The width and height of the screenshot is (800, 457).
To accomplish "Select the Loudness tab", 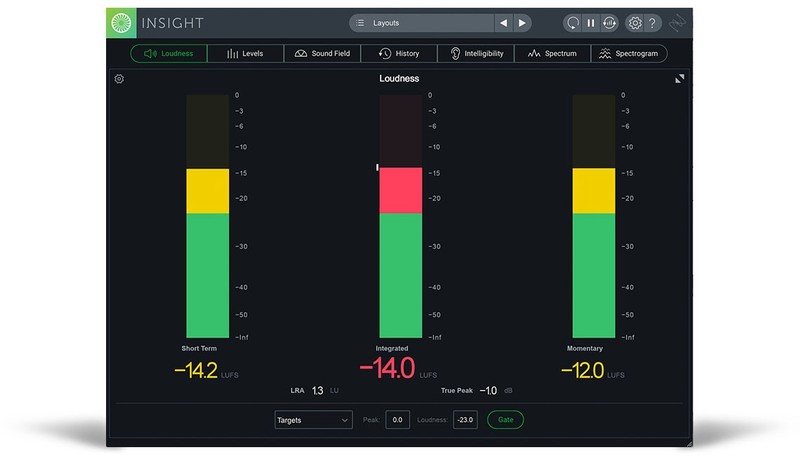I will (x=169, y=54).
